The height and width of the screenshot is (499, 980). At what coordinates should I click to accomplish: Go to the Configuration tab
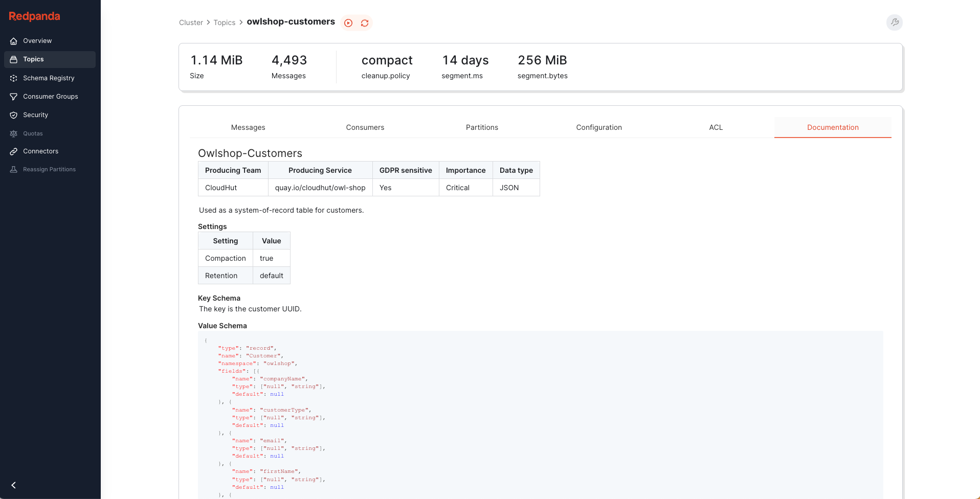pos(599,127)
